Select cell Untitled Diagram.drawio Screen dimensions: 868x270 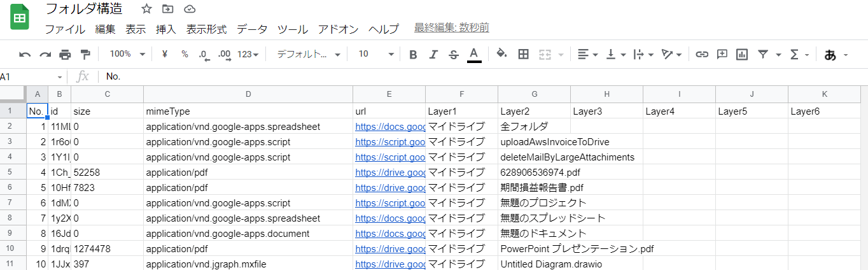pyautogui.click(x=535, y=264)
